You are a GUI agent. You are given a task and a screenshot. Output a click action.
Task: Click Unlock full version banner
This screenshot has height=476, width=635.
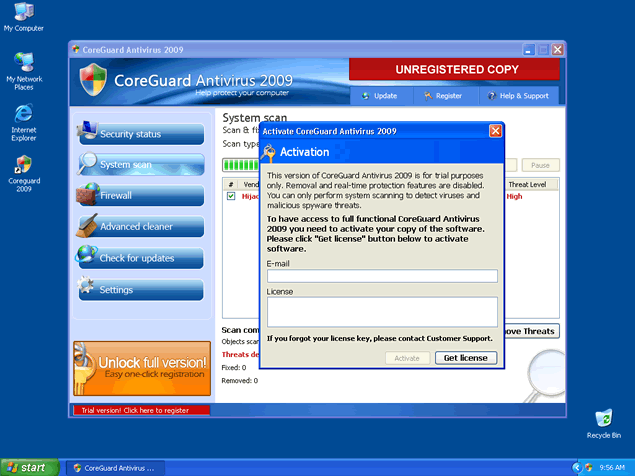140,367
